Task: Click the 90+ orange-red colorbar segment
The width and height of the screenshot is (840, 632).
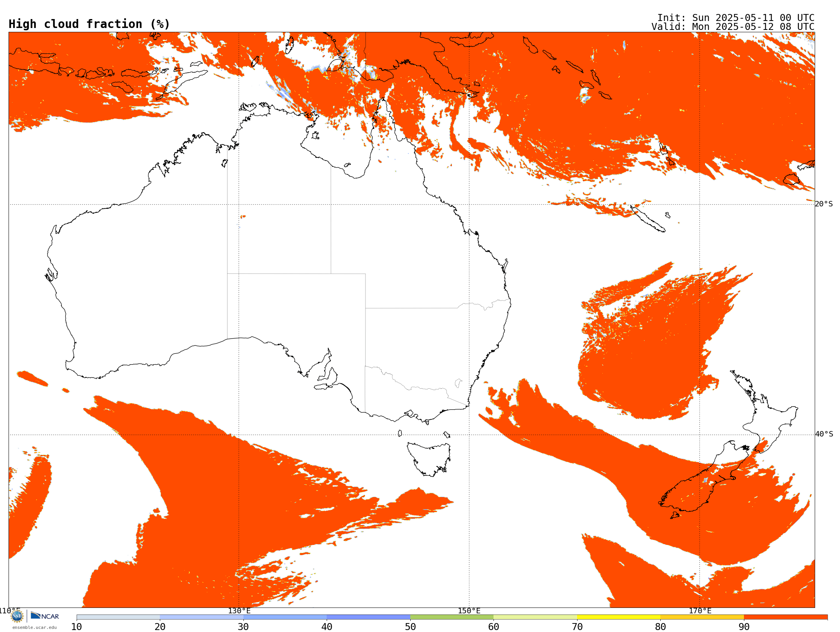Action: [x=786, y=617]
